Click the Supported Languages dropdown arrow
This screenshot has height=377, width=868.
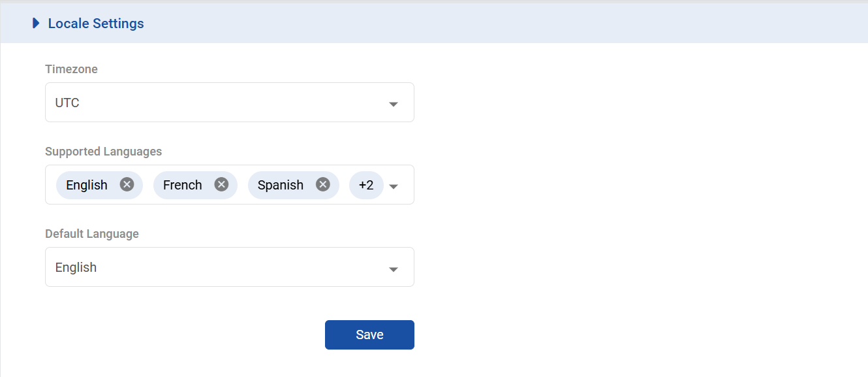(394, 186)
